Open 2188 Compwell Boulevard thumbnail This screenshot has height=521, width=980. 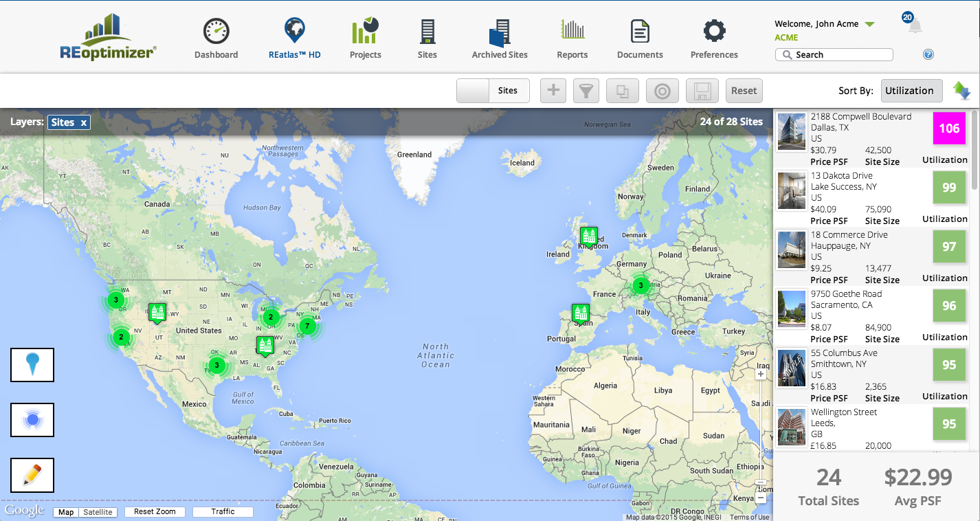[792, 131]
